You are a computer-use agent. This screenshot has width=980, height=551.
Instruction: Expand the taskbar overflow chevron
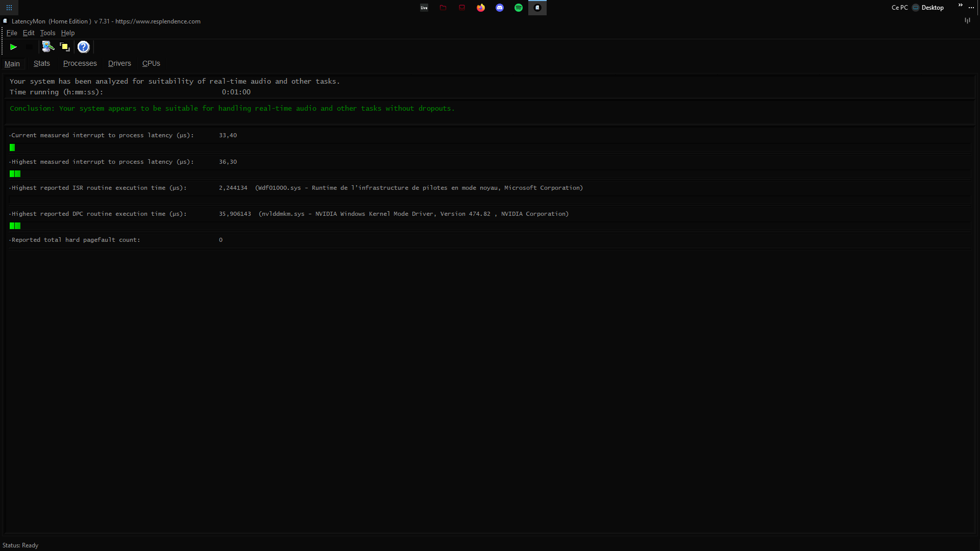coord(960,5)
